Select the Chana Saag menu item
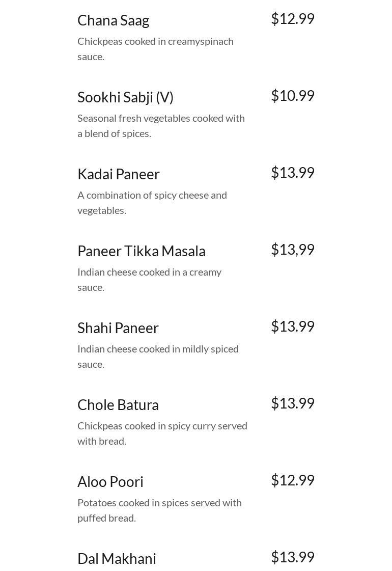Viewport: 392px width, 571px height. click(113, 20)
